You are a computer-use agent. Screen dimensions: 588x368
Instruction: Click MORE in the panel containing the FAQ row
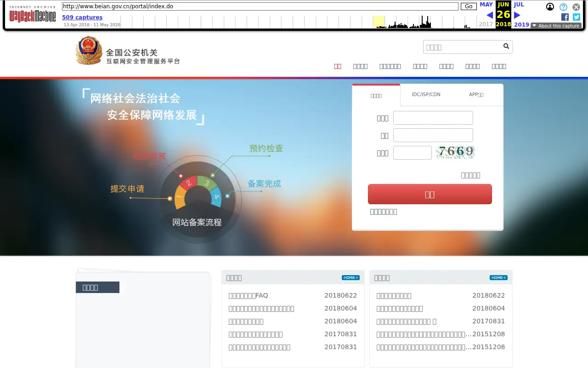[351, 277]
